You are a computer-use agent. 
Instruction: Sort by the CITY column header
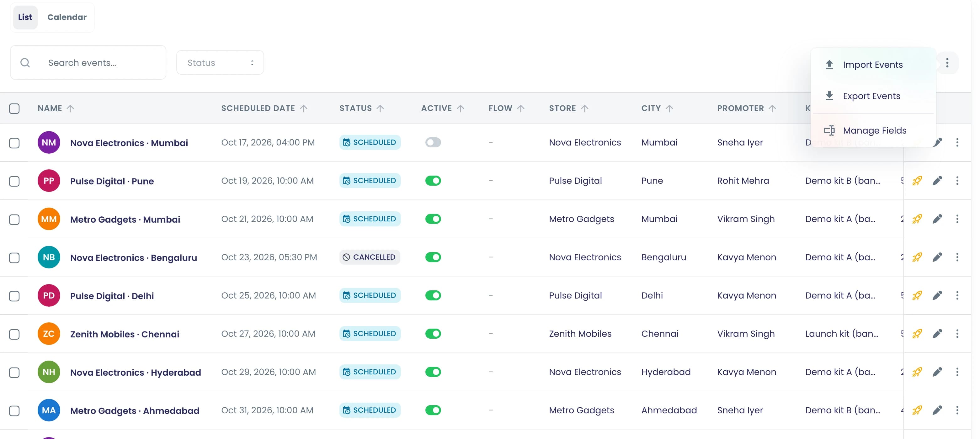pos(657,108)
